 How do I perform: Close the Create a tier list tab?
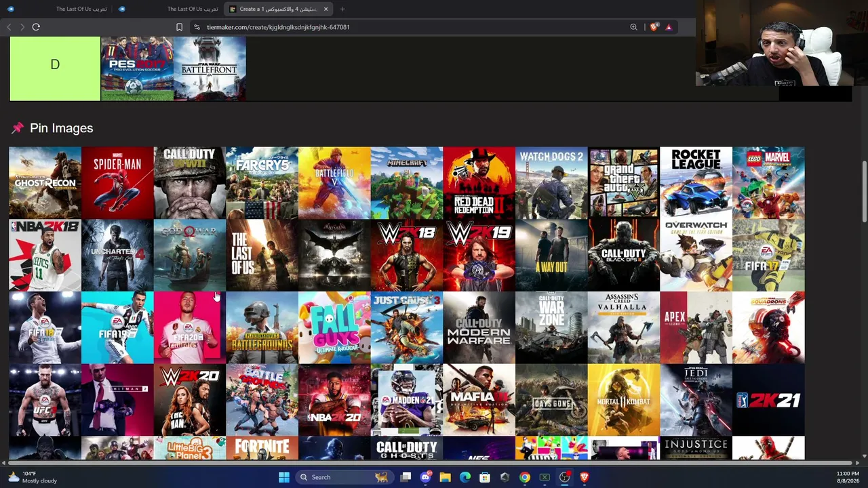click(x=326, y=9)
